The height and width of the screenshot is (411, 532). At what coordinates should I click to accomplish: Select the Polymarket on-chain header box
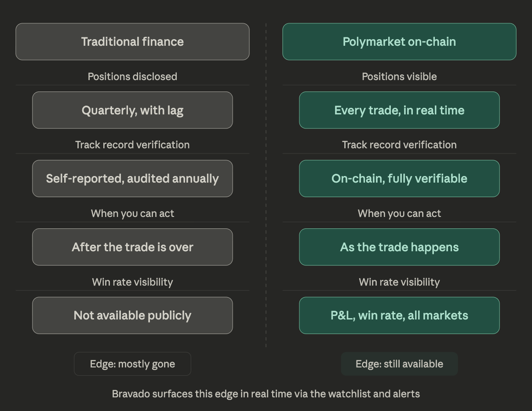point(399,42)
